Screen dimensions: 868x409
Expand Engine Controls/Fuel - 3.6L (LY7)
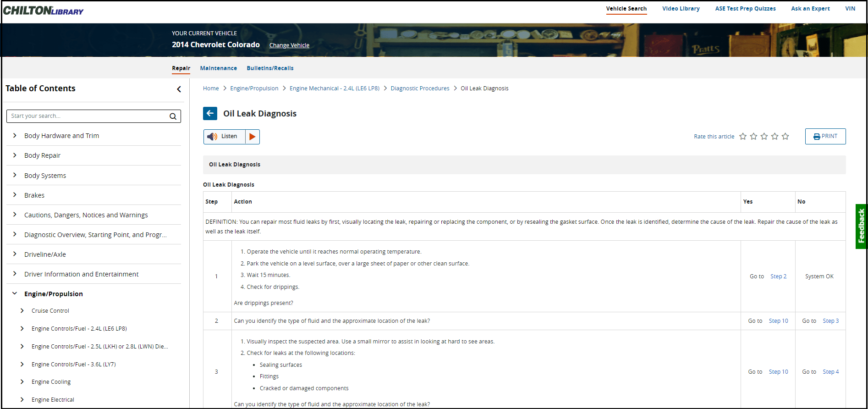point(22,364)
